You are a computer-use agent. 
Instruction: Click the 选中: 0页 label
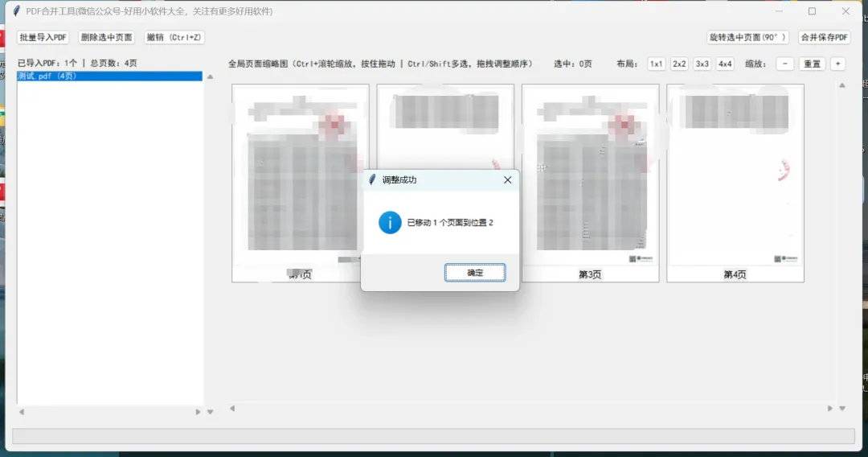572,64
